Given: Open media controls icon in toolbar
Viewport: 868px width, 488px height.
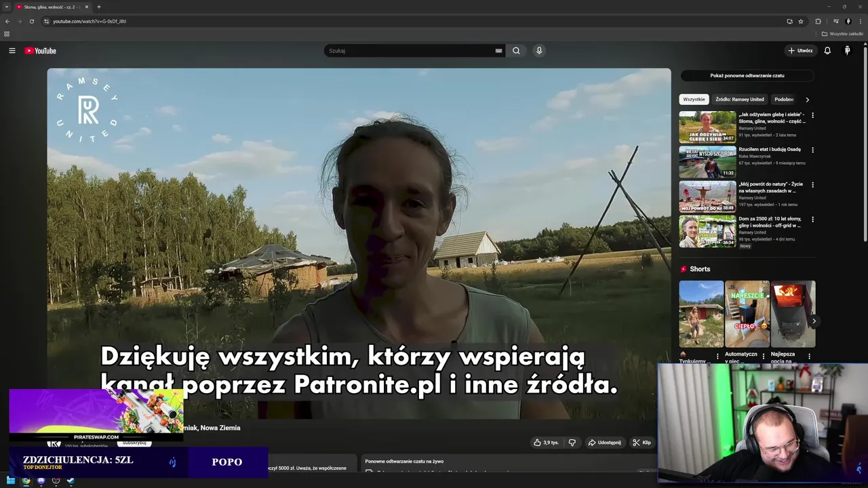Looking at the screenshot, I should point(835,21).
